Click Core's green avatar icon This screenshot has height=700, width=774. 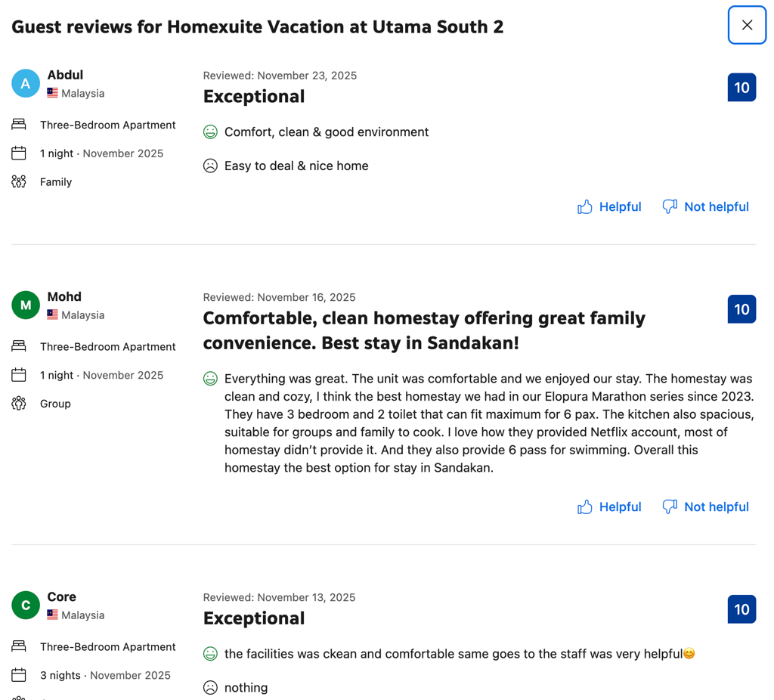(26, 606)
